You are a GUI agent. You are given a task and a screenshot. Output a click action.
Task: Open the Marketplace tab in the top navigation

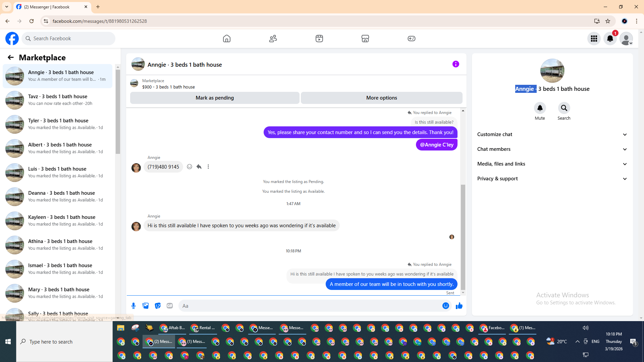pyautogui.click(x=365, y=39)
